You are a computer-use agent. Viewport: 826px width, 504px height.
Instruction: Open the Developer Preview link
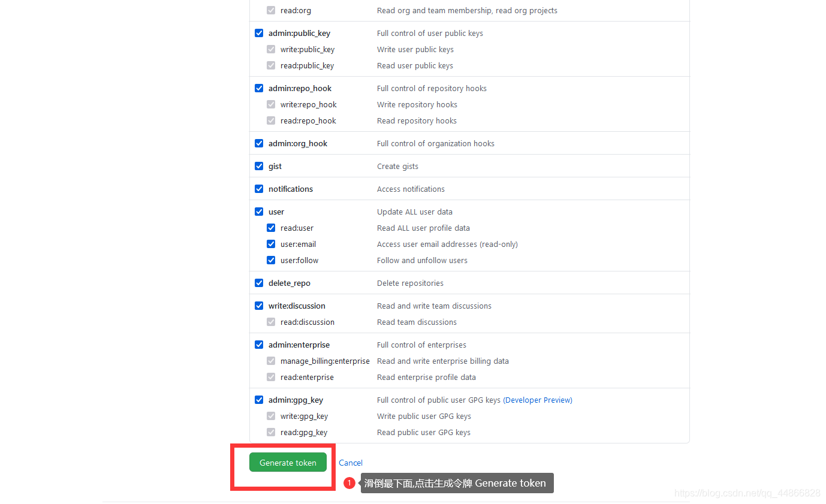[537, 400]
